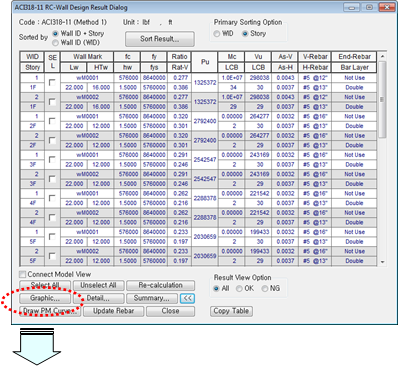Image resolution: width=399 pixels, height=367 pixels.
Task: Tick SEL checkbox for wM0002 story 4F
Action: [52, 217]
